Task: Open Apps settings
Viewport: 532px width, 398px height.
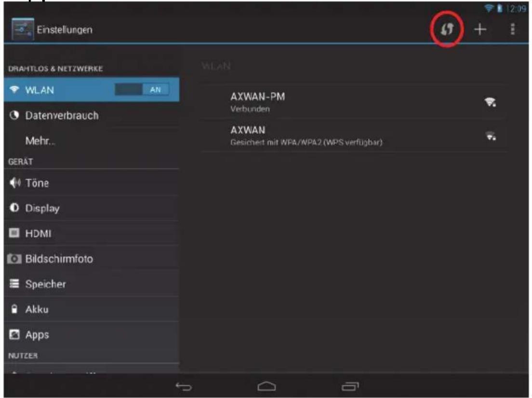Action: [x=91, y=335]
